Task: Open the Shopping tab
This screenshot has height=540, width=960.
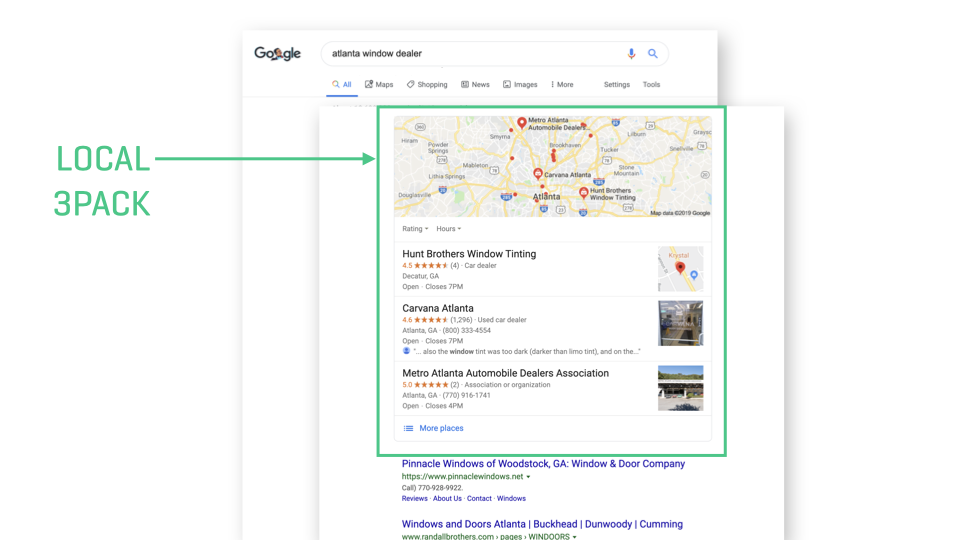Action: (x=427, y=85)
